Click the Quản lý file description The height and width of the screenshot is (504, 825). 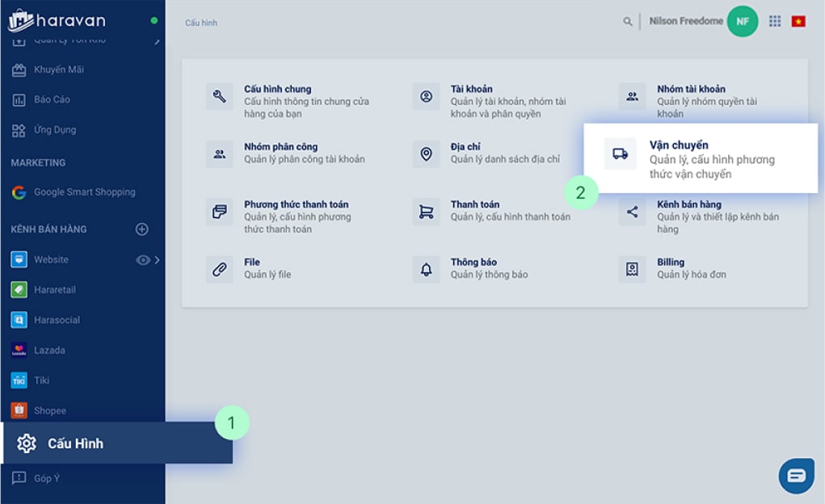[x=267, y=275]
